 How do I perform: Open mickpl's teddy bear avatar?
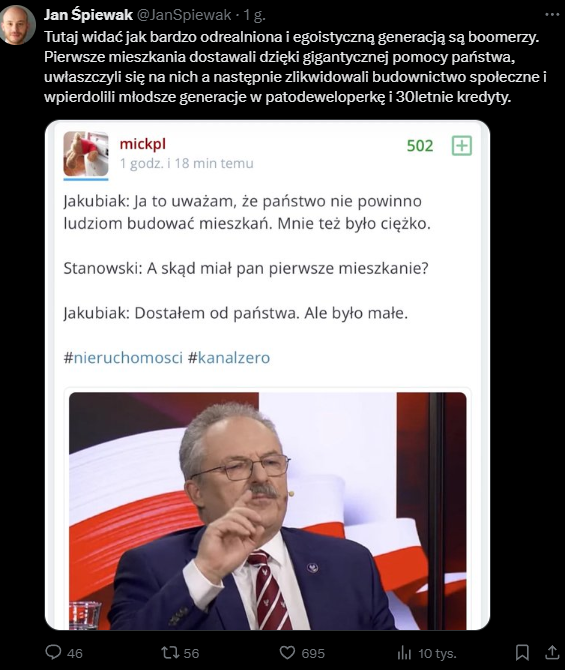point(86,154)
